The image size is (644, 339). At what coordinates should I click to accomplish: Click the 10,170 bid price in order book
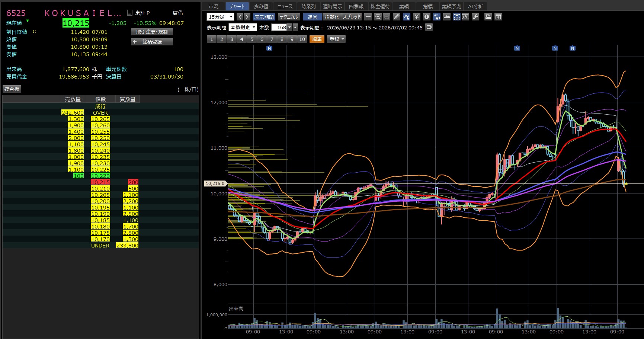pos(100,239)
